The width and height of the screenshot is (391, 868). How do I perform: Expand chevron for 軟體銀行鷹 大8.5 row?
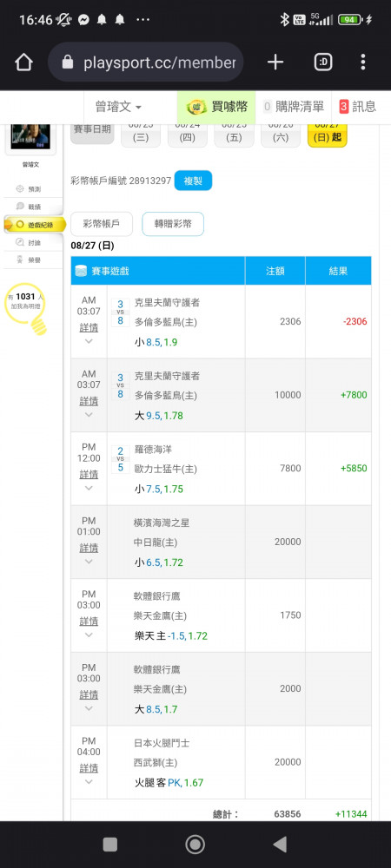pos(89,708)
